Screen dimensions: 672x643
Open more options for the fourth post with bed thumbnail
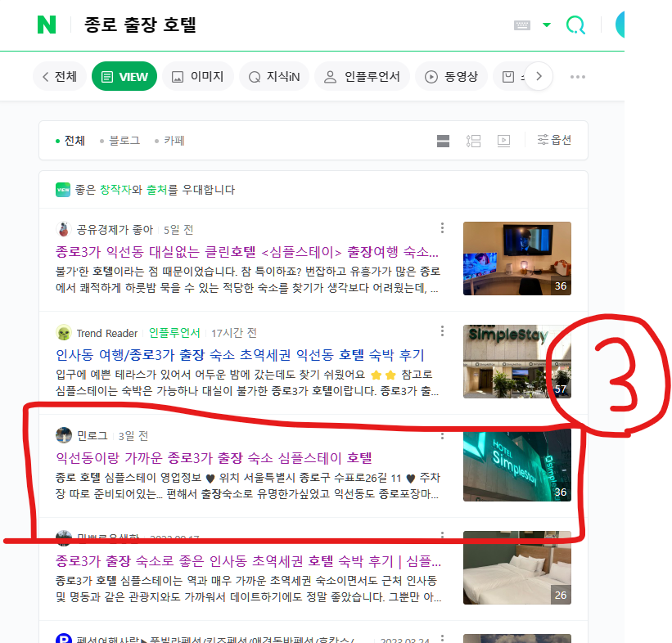[442, 536]
